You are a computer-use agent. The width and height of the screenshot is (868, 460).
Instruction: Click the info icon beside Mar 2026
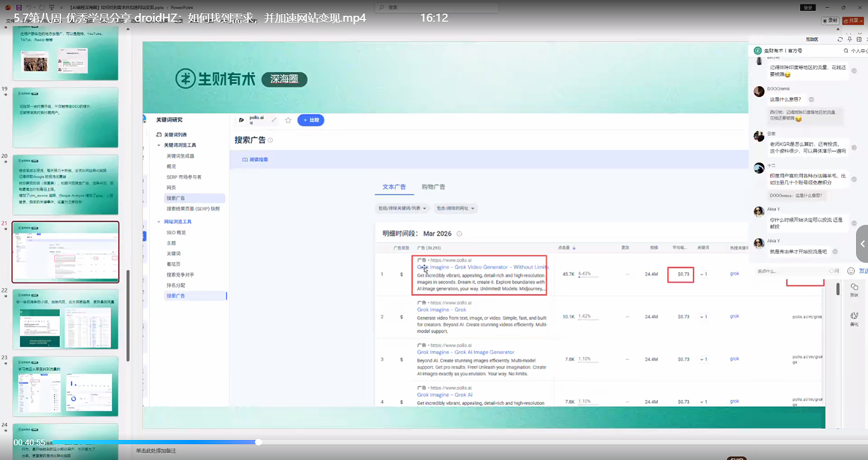click(459, 234)
